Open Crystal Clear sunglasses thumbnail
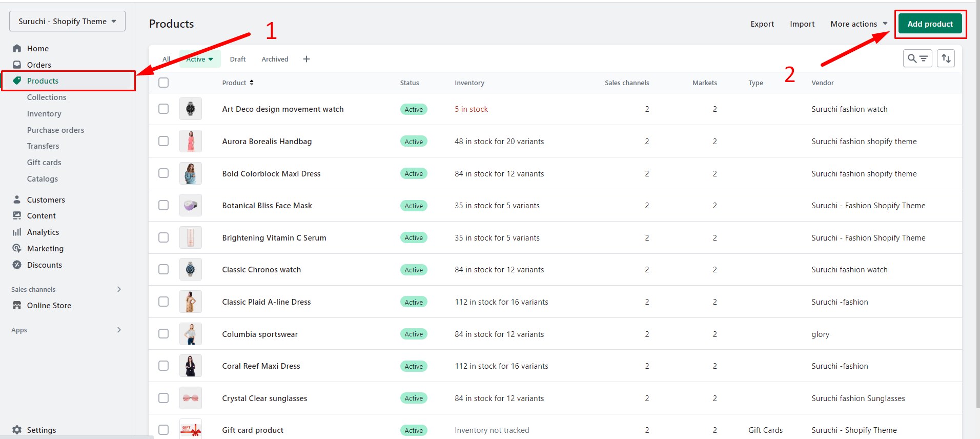 click(x=191, y=398)
